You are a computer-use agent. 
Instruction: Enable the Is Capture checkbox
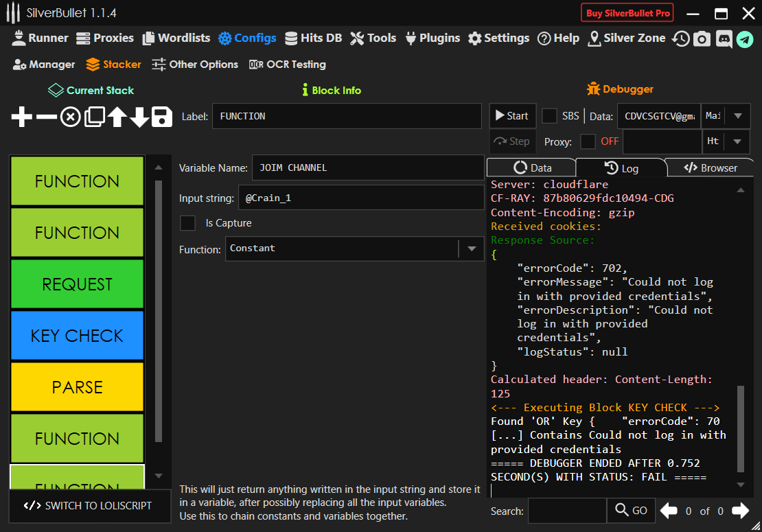pos(187,223)
